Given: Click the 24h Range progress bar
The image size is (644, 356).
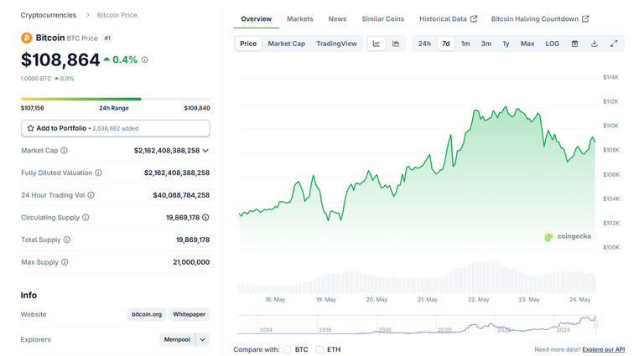Looking at the screenshot, I should point(116,99).
